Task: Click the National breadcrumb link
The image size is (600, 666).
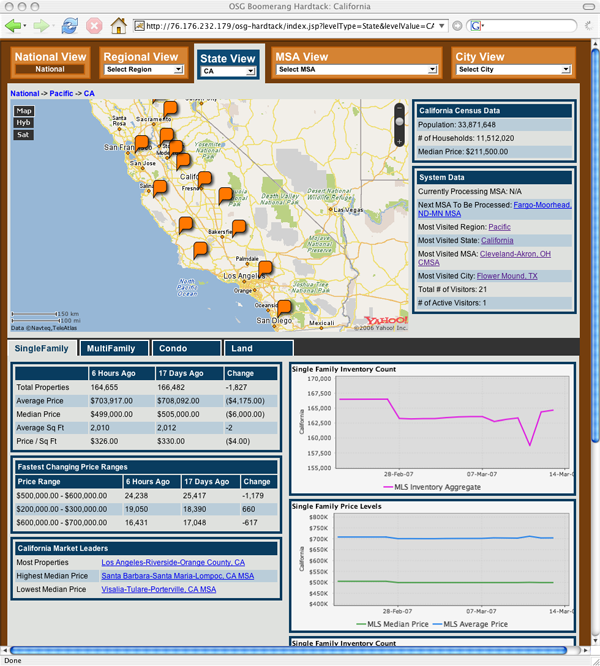Action: (x=25, y=93)
